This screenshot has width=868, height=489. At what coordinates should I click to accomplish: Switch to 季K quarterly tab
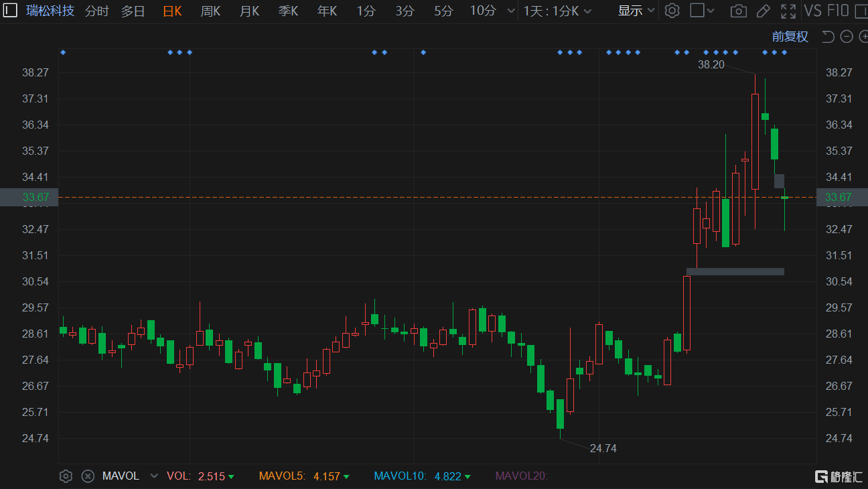[288, 11]
